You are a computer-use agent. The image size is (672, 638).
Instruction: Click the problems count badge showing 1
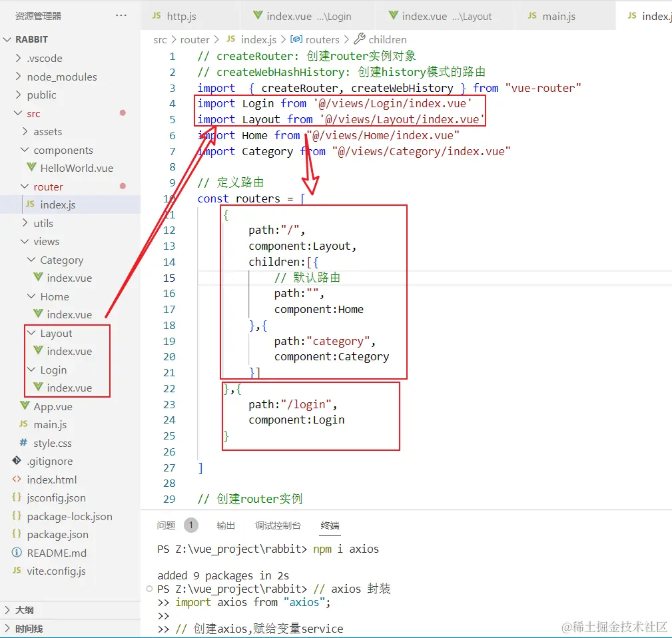(x=190, y=525)
